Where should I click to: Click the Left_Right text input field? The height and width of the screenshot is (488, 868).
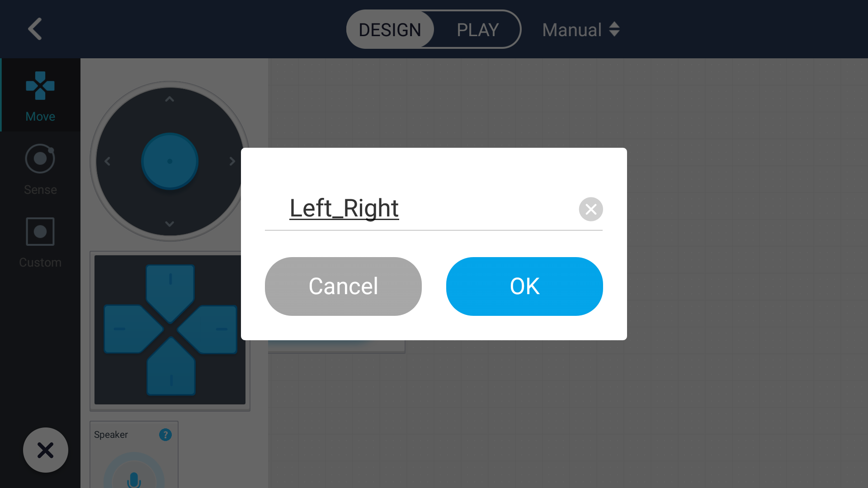(x=420, y=209)
